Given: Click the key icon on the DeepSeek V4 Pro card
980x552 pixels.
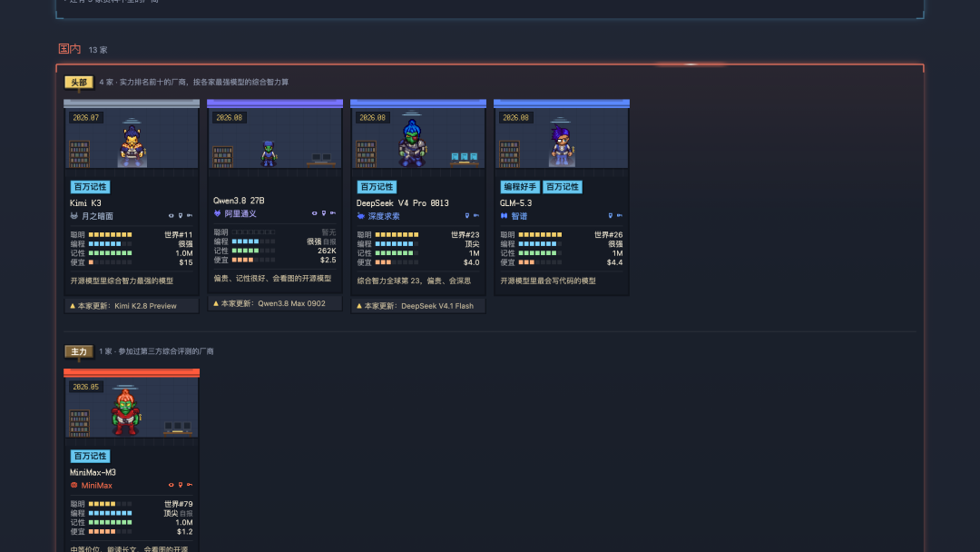Looking at the screenshot, I should 476,216.
